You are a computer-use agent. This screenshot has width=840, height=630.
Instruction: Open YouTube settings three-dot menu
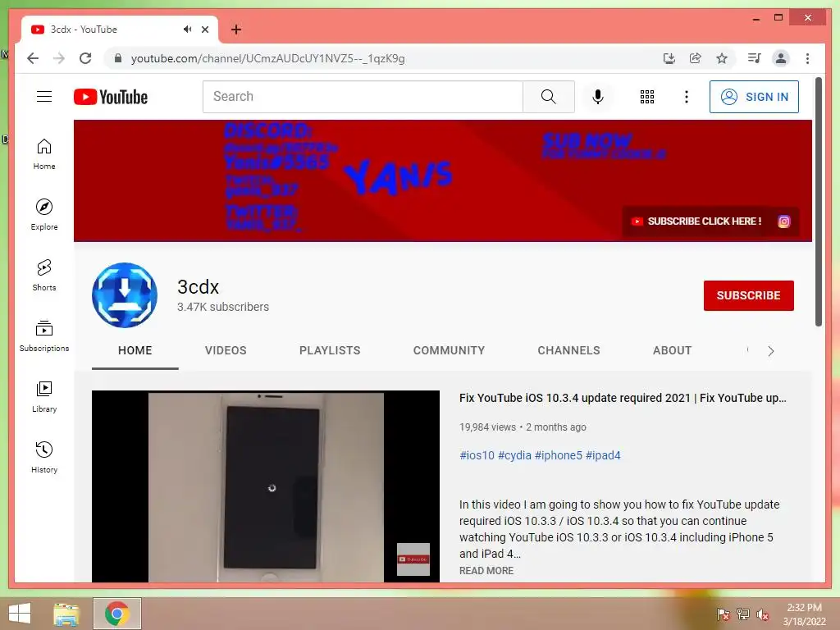tap(687, 97)
